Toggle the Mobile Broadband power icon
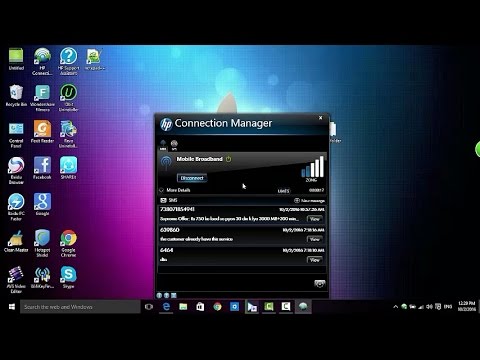The width and height of the screenshot is (480, 360). (x=228, y=159)
